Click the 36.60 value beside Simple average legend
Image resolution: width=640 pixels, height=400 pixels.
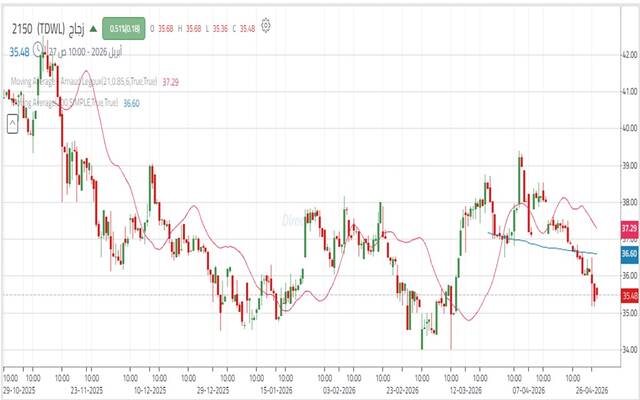[131, 102]
